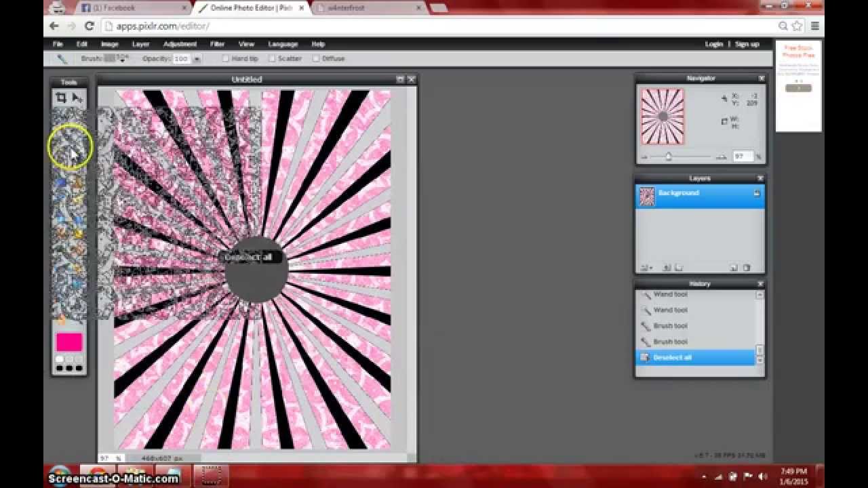This screenshot has width=868, height=488.
Task: Click the Opacity value field
Action: [181, 59]
